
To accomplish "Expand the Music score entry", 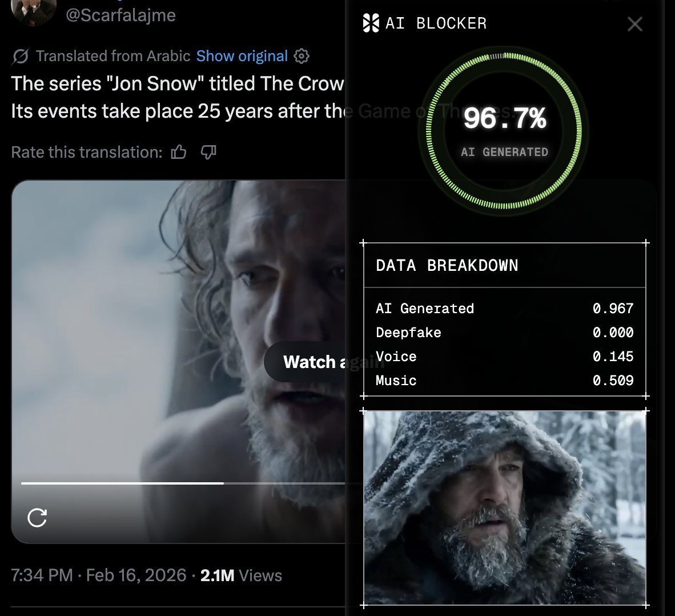I will 504,381.
